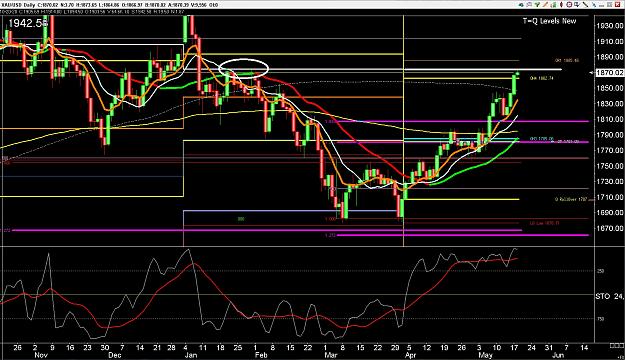
Task: Click the Jan month label on time axis
Action: coord(192,355)
